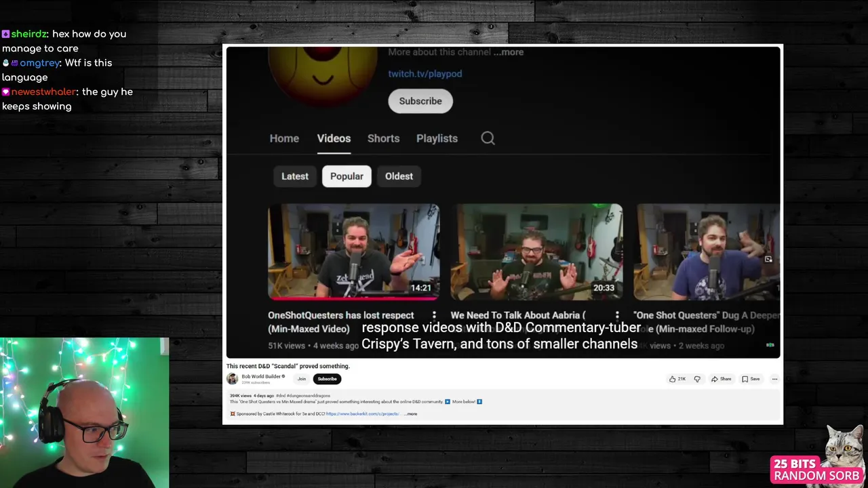Sort videos by Latest
Screen dimensions: 868x488
tap(295, 176)
